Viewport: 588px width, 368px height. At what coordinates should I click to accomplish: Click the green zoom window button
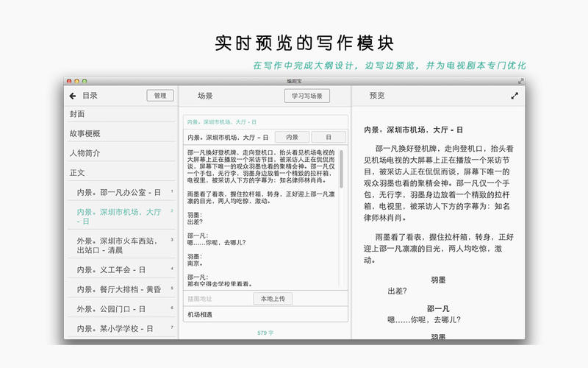pyautogui.click(x=85, y=81)
